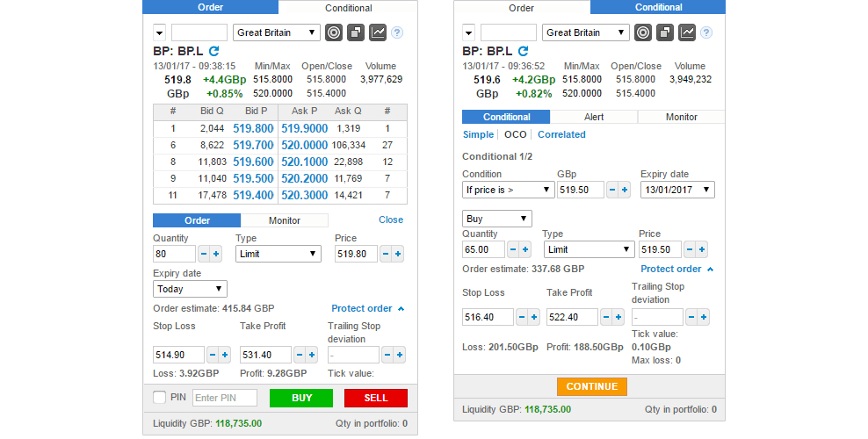Increase Quantity 80 with plus button
Image resolution: width=868 pixels, height=439 pixels.
pyautogui.click(x=216, y=254)
